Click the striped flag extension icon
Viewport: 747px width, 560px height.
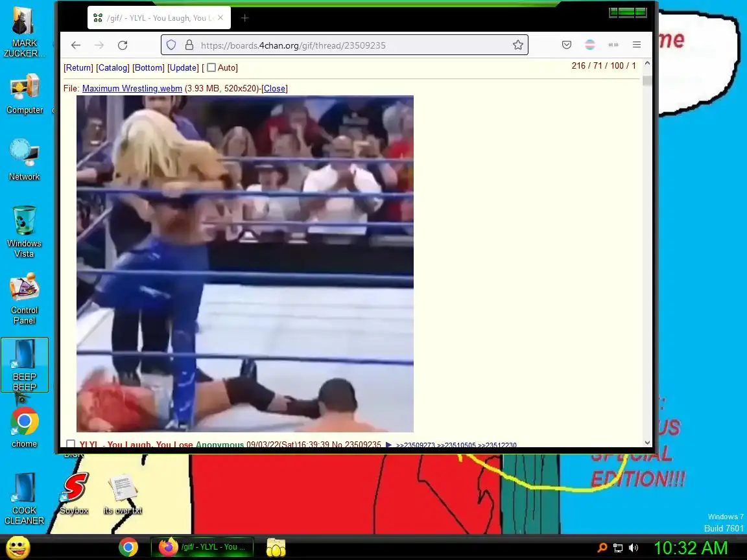590,45
